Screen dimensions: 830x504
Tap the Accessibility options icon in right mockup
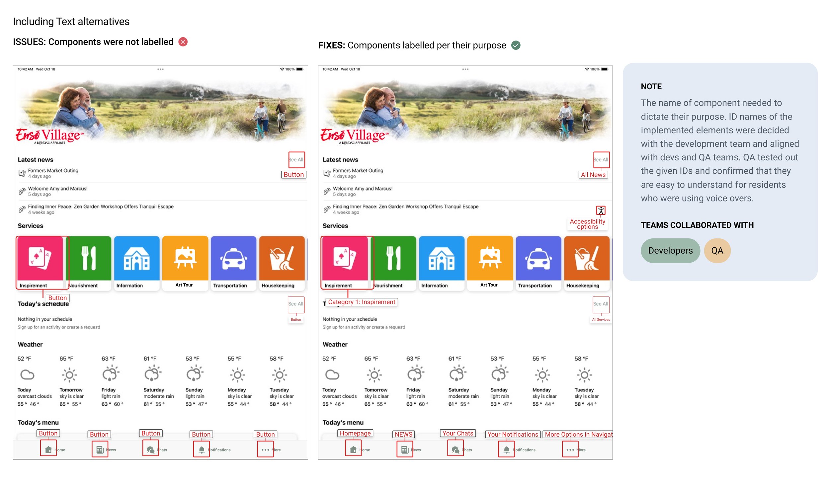[601, 210]
